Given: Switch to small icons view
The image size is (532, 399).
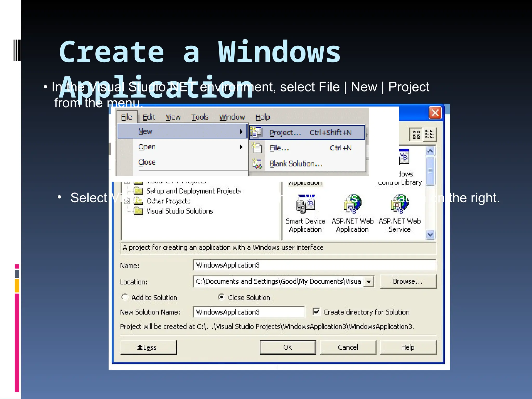Looking at the screenshot, I should click(x=429, y=134).
